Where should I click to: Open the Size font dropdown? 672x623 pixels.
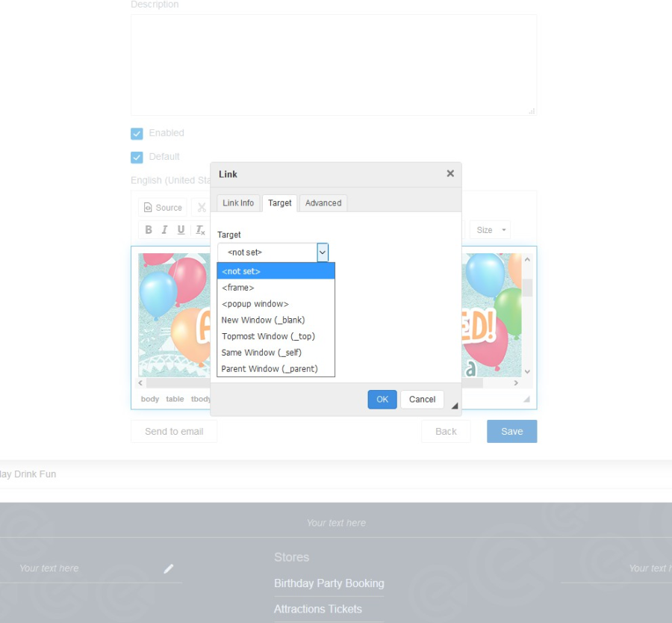point(491,230)
